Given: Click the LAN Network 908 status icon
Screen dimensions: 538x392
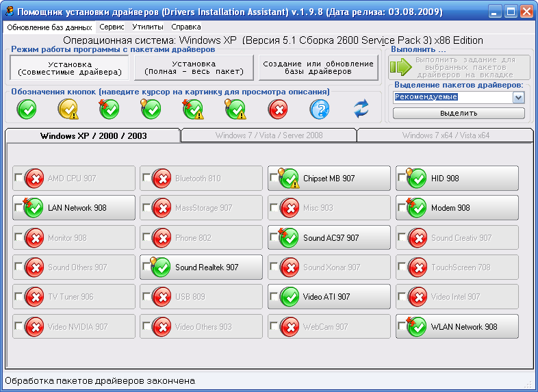Looking at the screenshot, I should tap(34, 208).
